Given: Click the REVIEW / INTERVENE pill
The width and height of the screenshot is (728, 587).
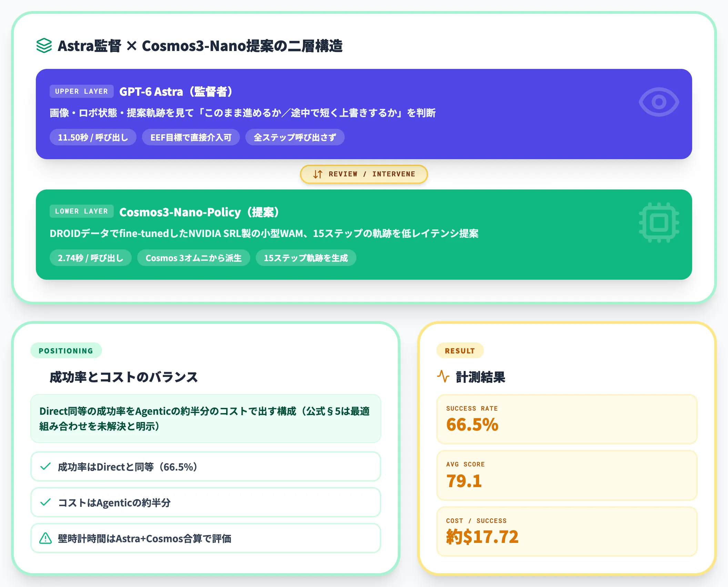Looking at the screenshot, I should point(364,174).
